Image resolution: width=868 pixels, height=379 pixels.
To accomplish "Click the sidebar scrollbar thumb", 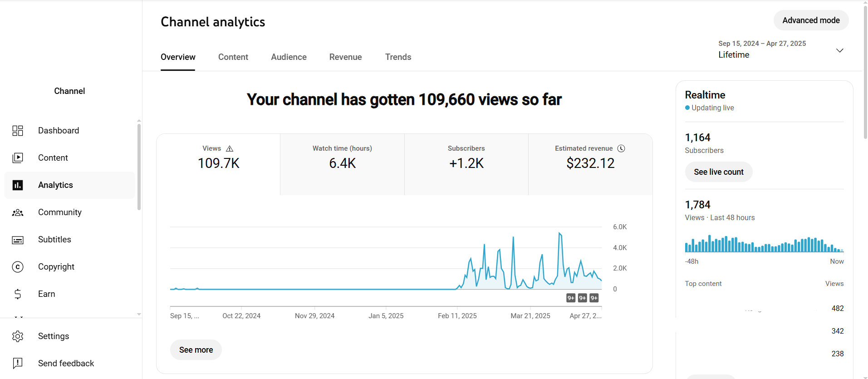I will pyautogui.click(x=139, y=167).
